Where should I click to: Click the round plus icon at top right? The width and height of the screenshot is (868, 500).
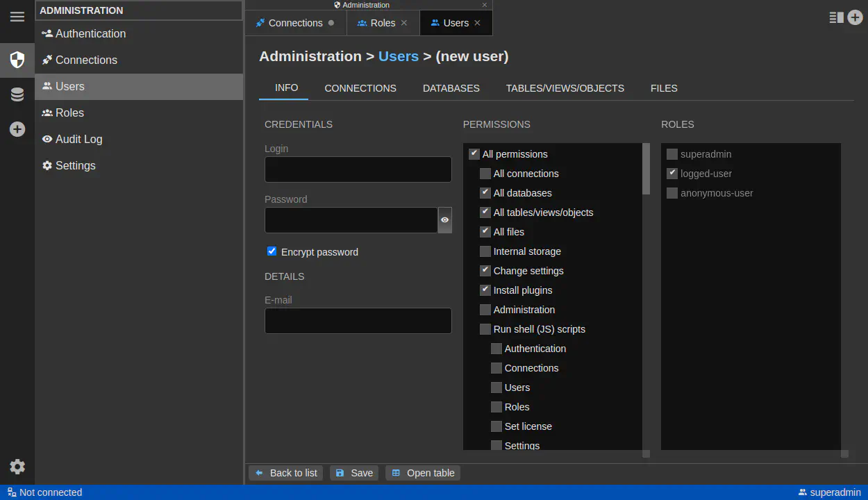click(855, 17)
